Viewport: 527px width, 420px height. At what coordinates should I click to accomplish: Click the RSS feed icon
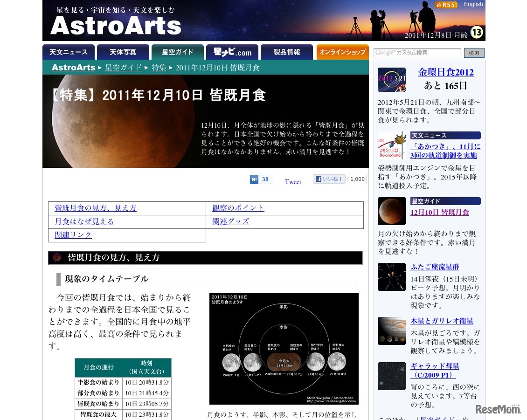pyautogui.click(x=446, y=5)
